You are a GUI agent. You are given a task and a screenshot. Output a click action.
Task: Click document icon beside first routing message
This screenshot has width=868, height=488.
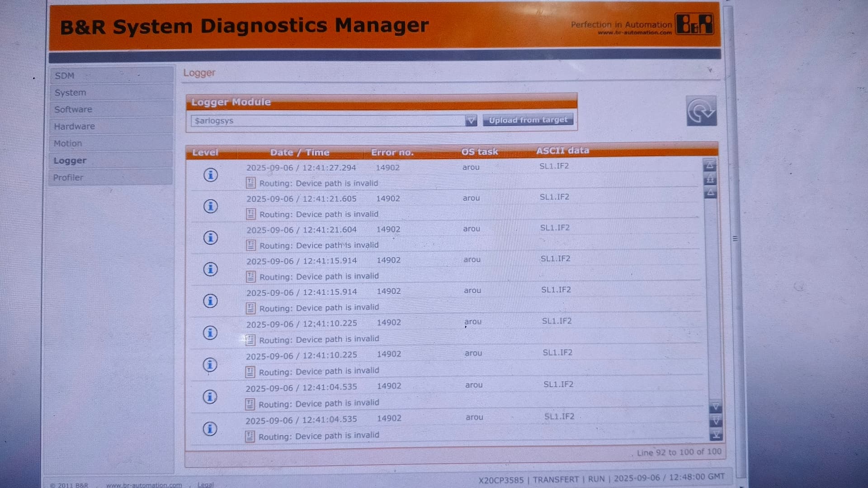pos(250,183)
